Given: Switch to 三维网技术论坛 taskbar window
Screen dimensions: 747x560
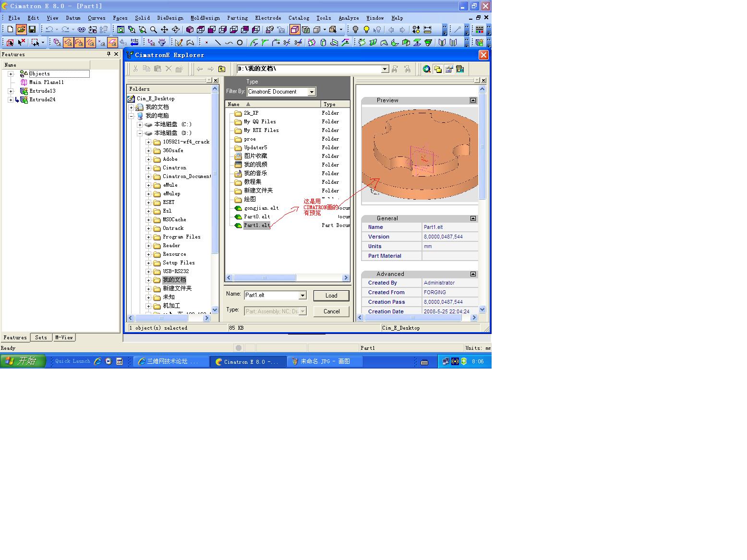Looking at the screenshot, I should click(x=171, y=361).
